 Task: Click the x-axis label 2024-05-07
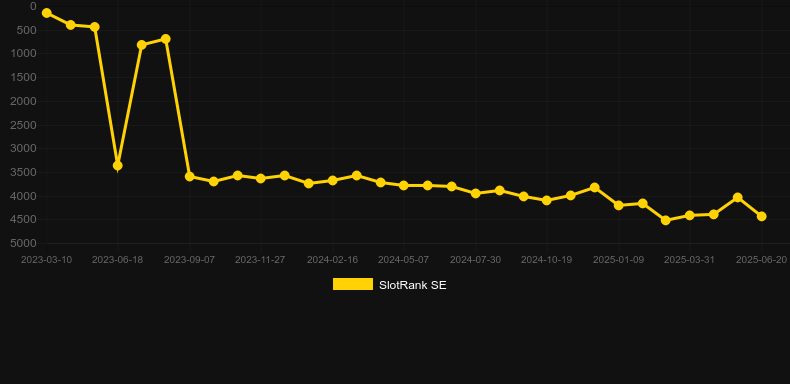pos(404,260)
